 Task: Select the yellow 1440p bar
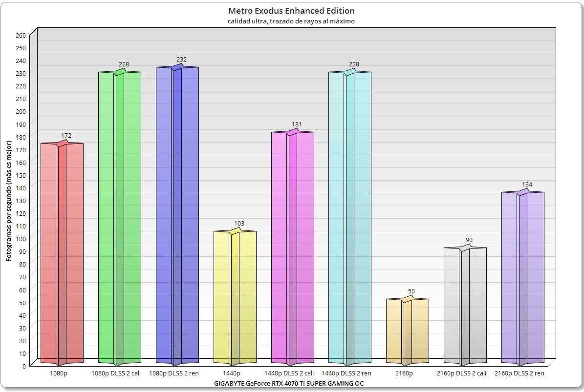(x=235, y=298)
